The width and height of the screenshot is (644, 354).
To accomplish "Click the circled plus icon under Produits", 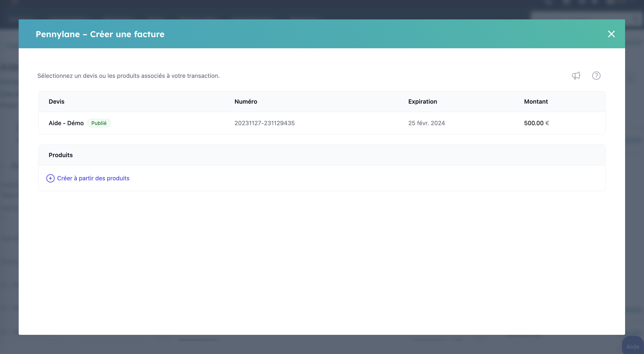I will coord(51,178).
